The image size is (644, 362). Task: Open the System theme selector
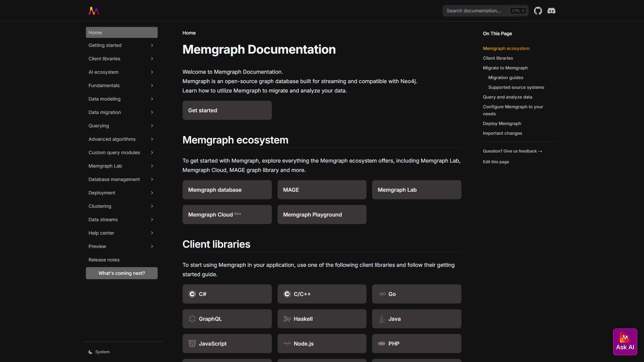(x=99, y=352)
